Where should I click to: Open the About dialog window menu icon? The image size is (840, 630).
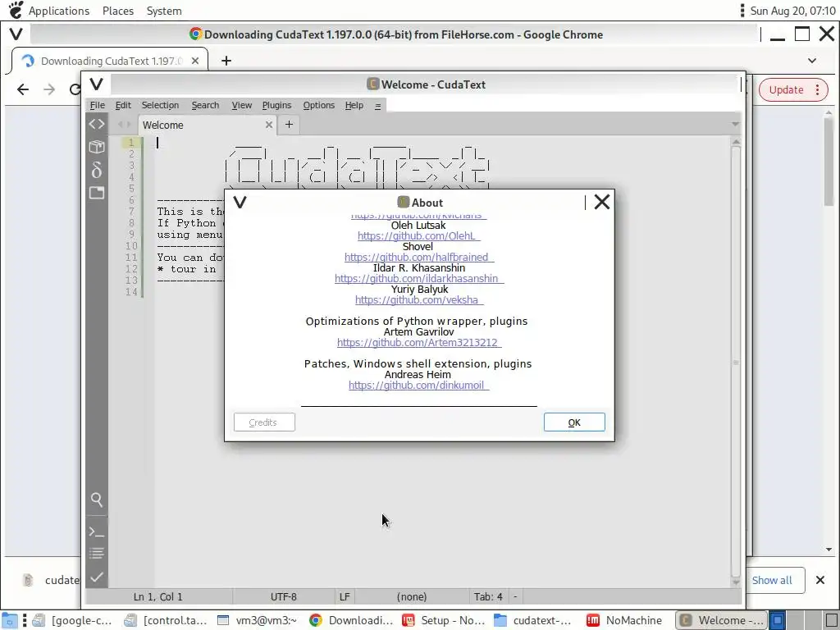point(240,202)
